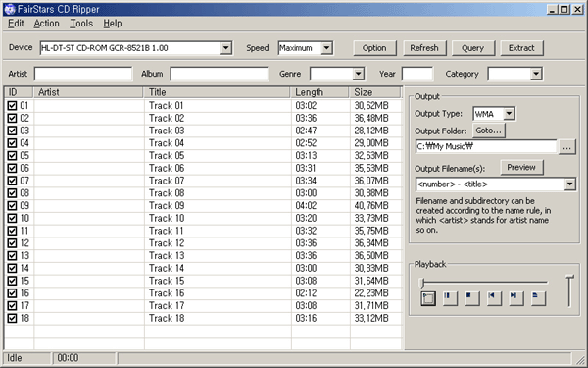This screenshot has width=588, height=368.
Task: Skip to the next track
Action: tap(516, 298)
